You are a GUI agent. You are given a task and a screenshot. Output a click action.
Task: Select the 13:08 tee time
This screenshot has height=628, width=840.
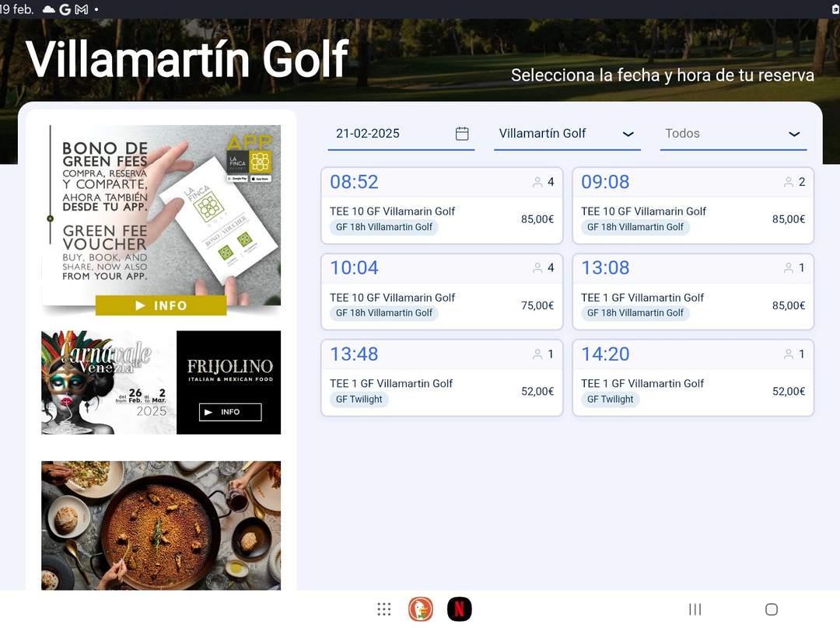pyautogui.click(x=693, y=291)
